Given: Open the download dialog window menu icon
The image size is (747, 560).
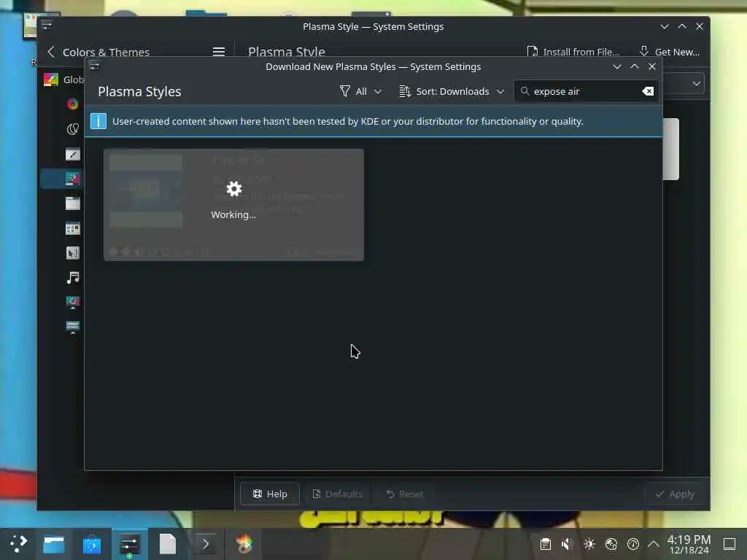Looking at the screenshot, I should [94, 66].
